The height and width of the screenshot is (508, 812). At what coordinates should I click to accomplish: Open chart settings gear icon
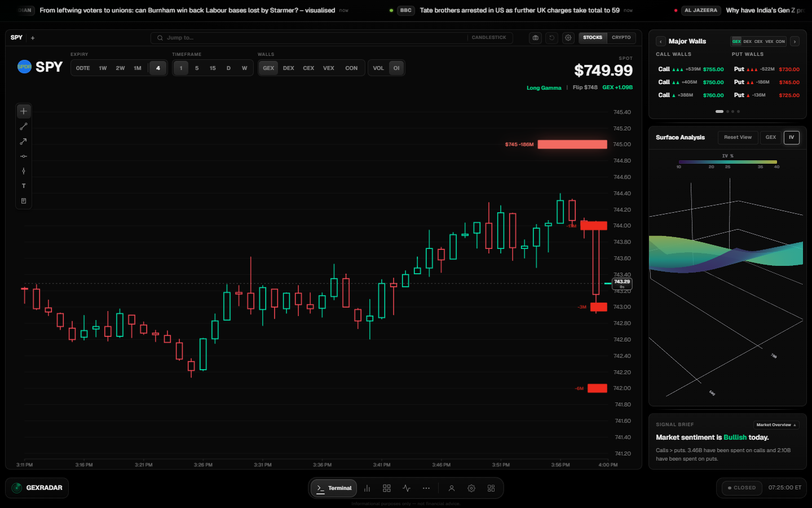click(568, 38)
